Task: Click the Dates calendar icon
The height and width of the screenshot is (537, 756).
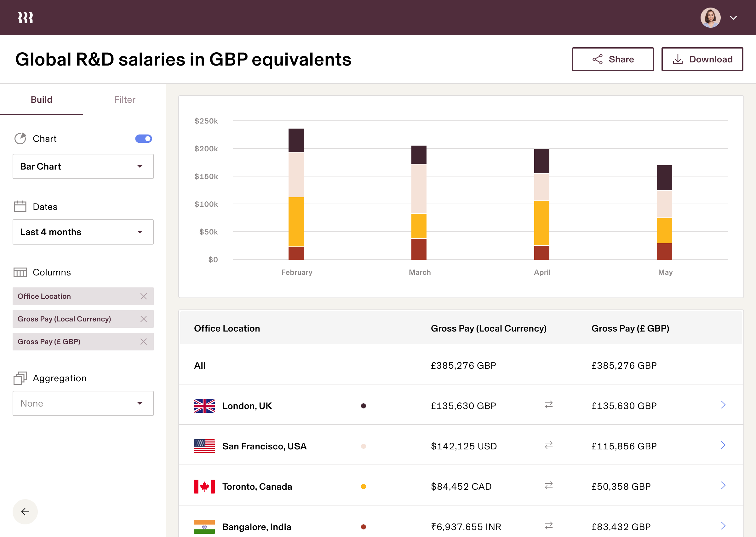Action: [20, 206]
